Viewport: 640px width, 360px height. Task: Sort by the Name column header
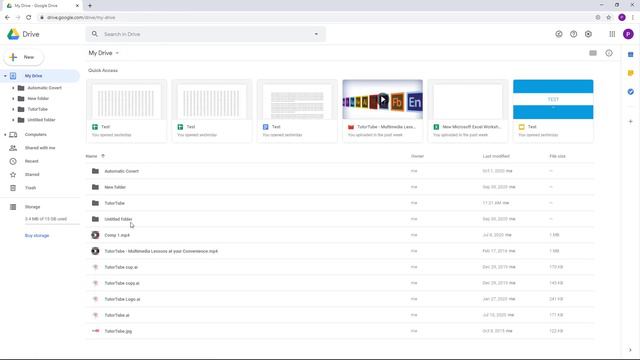point(91,156)
